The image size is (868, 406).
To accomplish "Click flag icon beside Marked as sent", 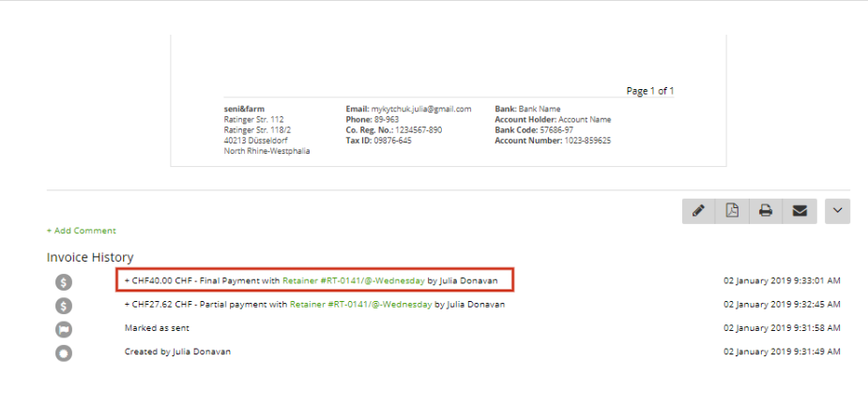I will point(64,329).
